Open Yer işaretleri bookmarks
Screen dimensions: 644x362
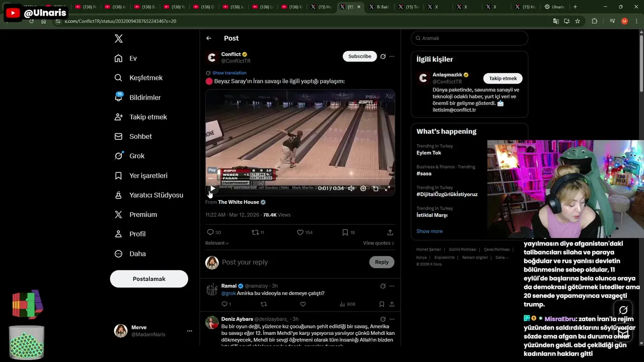coord(141,175)
